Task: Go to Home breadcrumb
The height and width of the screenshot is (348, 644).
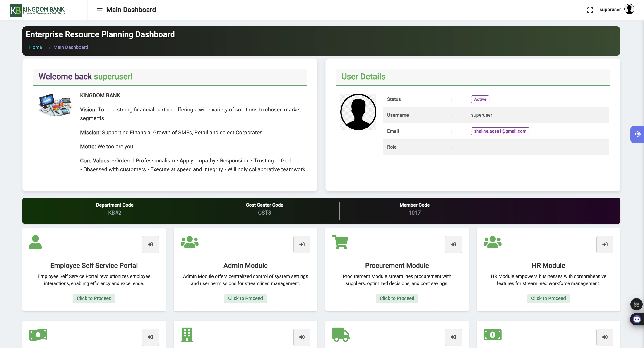Action: point(36,47)
